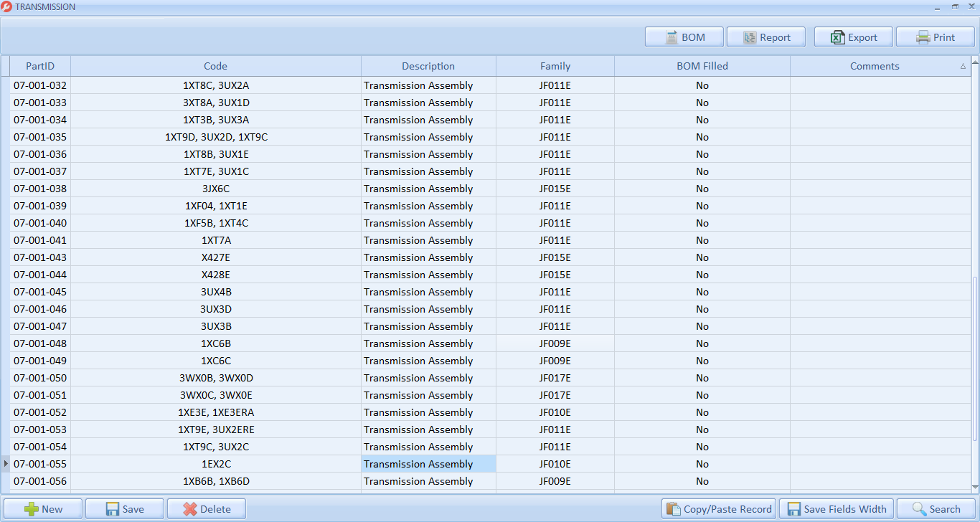Select the row indicator for 07-001-055

6,464
